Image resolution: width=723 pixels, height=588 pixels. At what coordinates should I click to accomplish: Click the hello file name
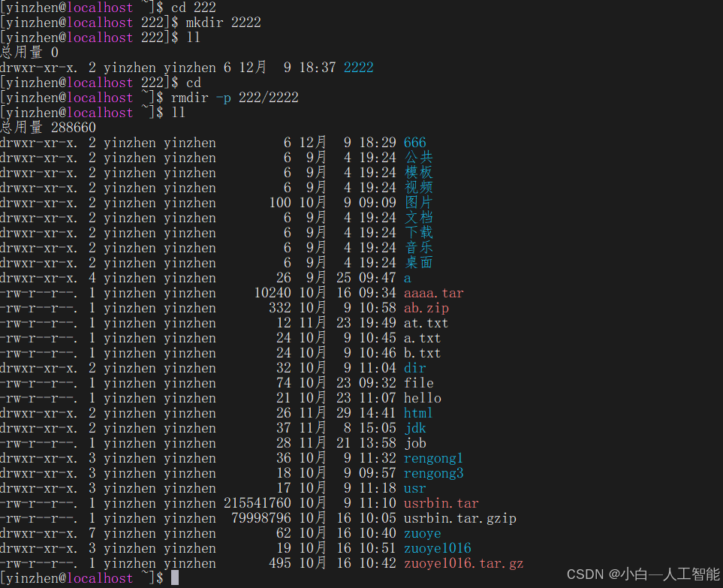coord(423,398)
